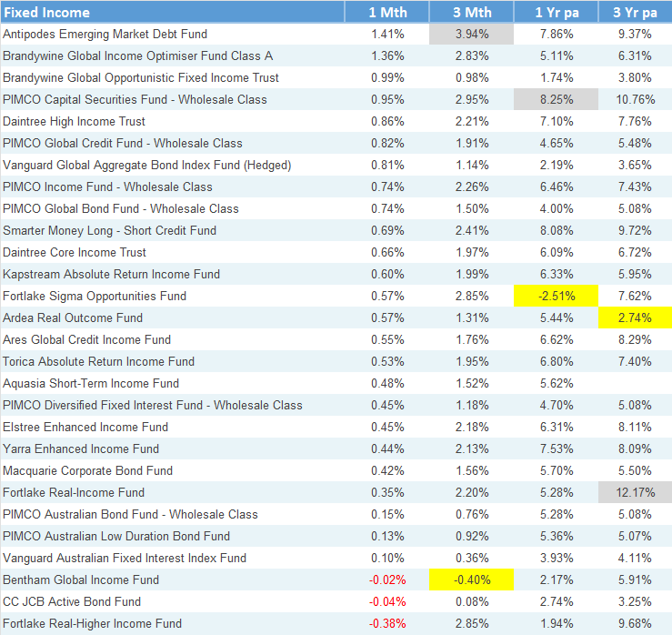
Task: Select Smarter Money Long - Short Credit Fund
Action: click(109, 231)
